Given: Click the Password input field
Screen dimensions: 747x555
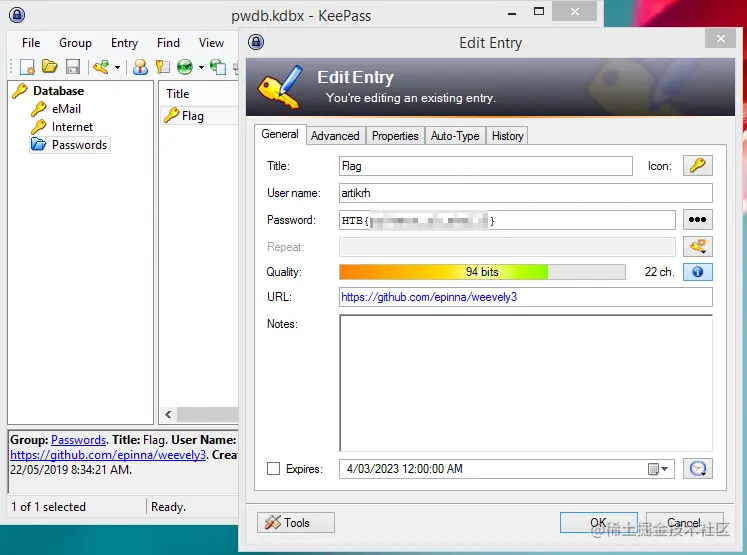Looking at the screenshot, I should 507,220.
